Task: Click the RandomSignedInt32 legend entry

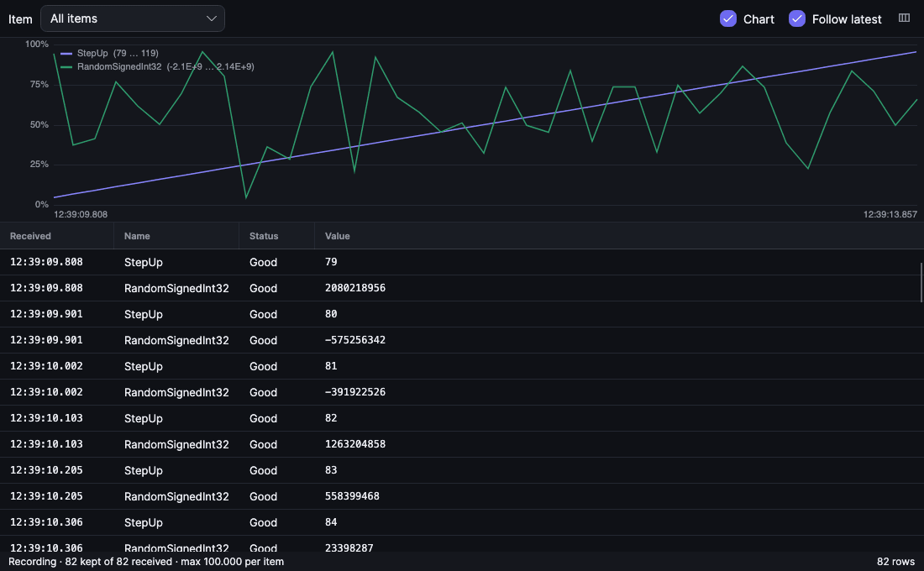Action: coord(157,66)
